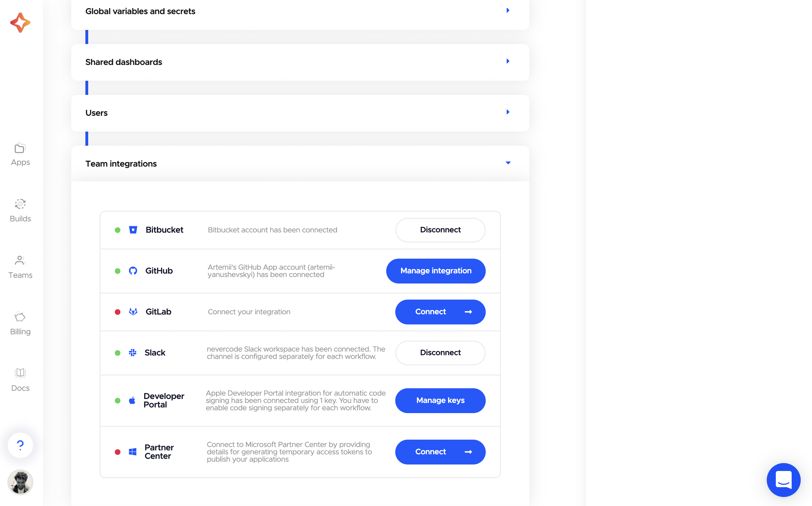Click the user profile avatar
The image size is (812, 506).
pos(20,482)
